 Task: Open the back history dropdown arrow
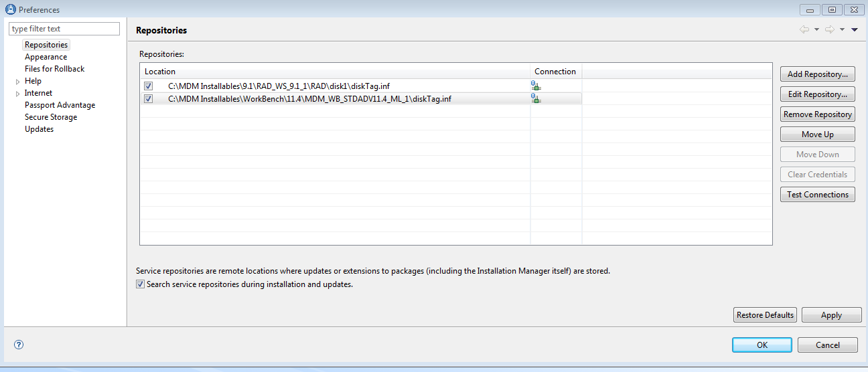click(816, 30)
